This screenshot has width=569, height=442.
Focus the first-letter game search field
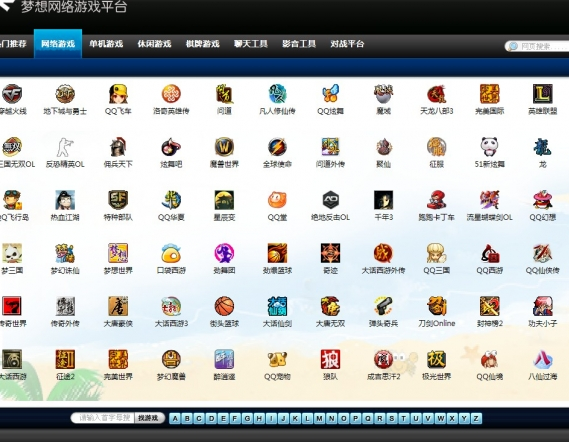pos(103,418)
